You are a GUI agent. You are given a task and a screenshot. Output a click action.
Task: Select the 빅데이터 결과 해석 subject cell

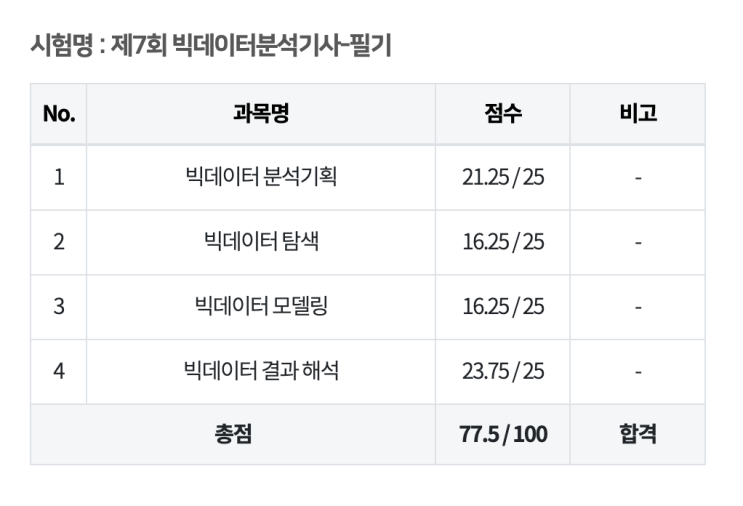[260, 371]
